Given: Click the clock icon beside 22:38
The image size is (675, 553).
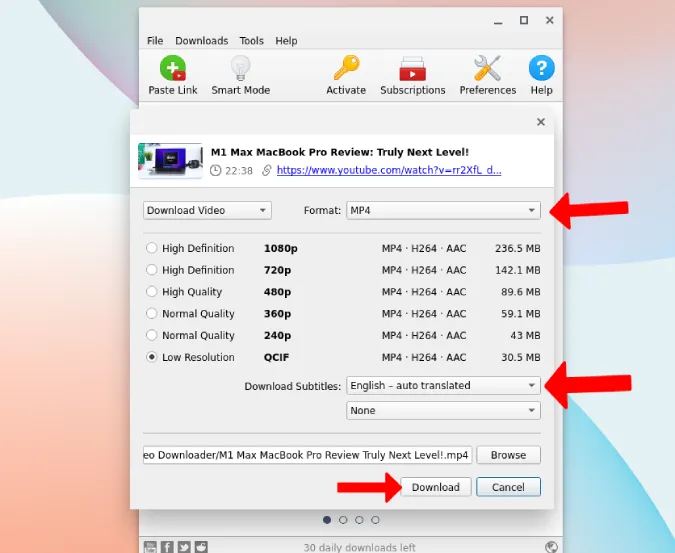Looking at the screenshot, I should click(x=215, y=170).
